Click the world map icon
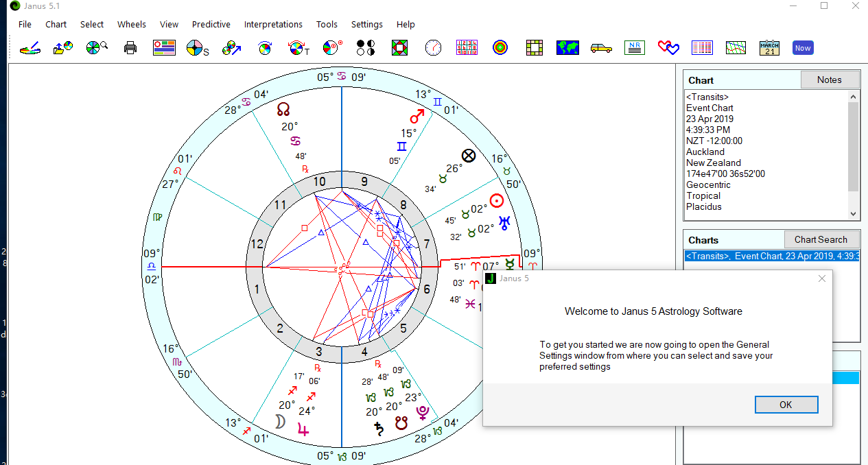The width and height of the screenshot is (868, 465). (567, 47)
